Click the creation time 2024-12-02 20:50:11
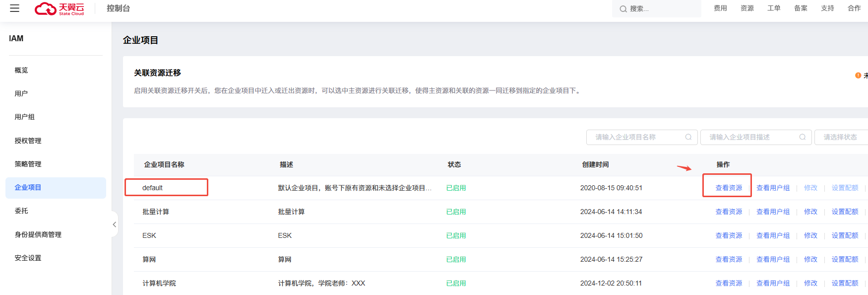 point(611,283)
